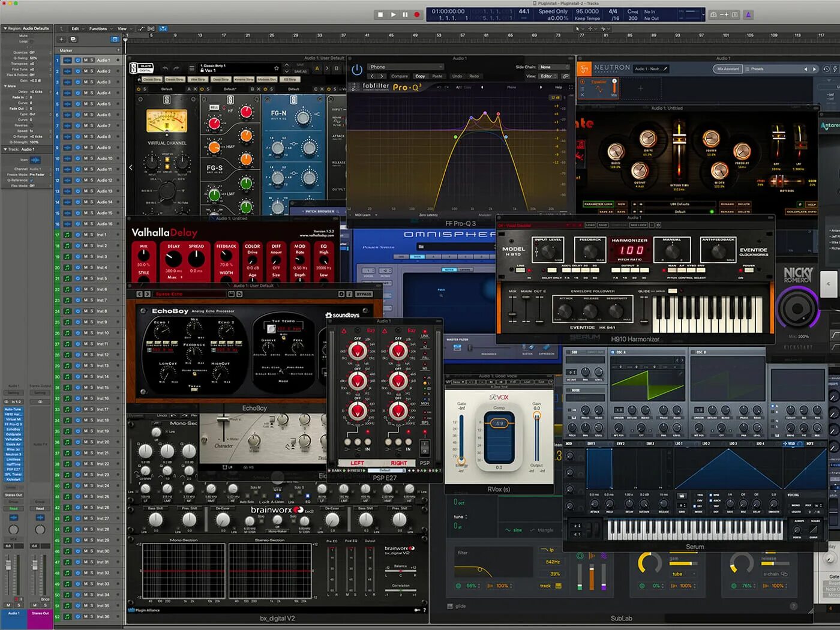
Task: Collapse the Region: Audio Defaults inspector
Action: pyautogui.click(x=5, y=28)
